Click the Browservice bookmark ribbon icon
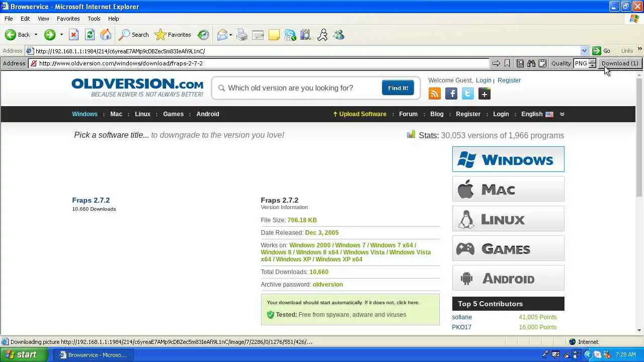The width and height of the screenshot is (644, 362). [507, 63]
